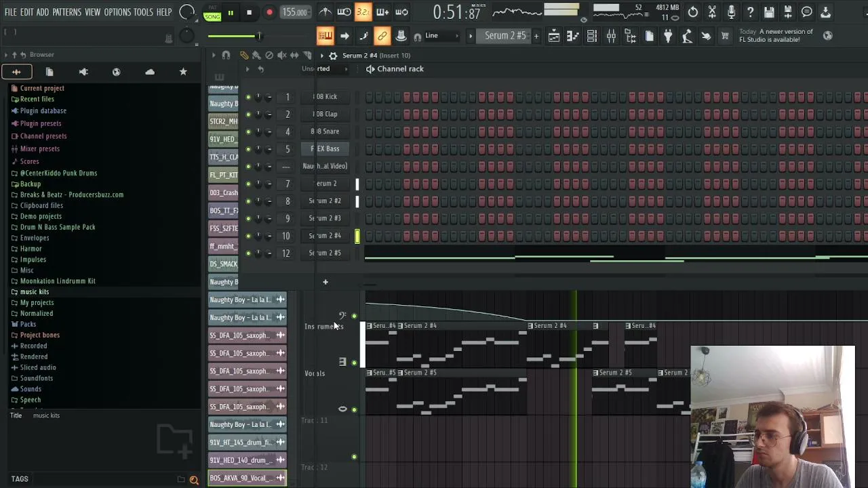868x488 pixels.
Task: Click the add pattern plus button
Action: (x=536, y=36)
